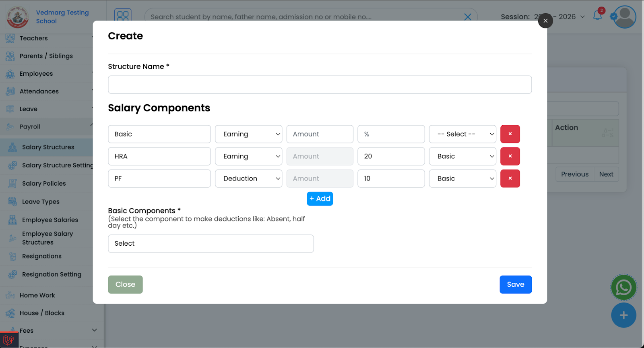
Task: Click the HRA percentage field showing 20
Action: click(391, 156)
